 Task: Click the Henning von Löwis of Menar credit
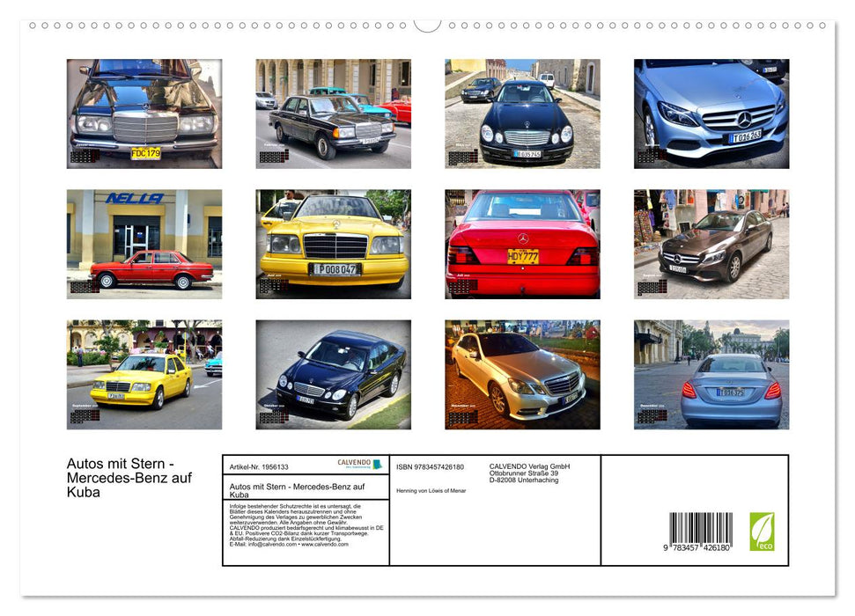(x=431, y=490)
